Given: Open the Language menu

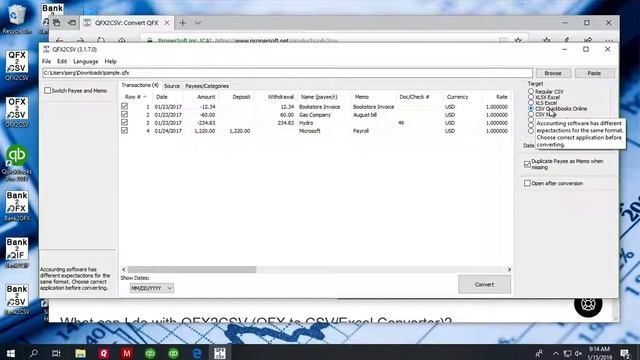Looking at the screenshot, I should click(86, 61).
